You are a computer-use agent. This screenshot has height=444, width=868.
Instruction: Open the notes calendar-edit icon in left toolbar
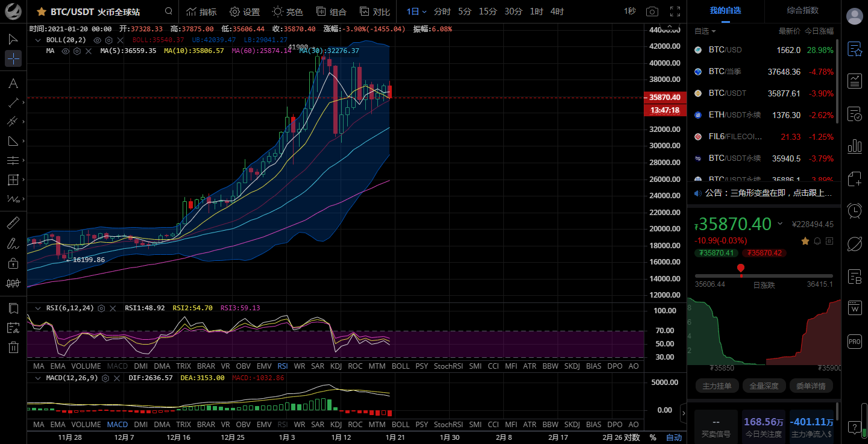tap(13, 328)
